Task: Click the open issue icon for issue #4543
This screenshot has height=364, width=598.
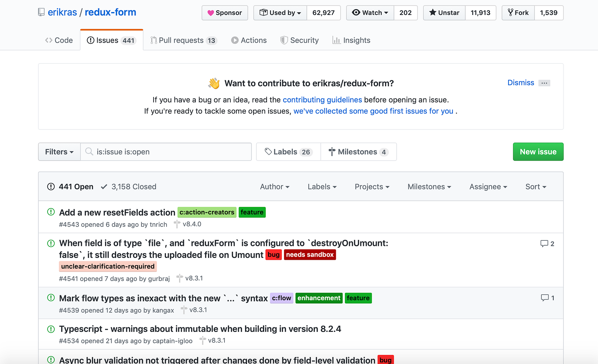Action: (x=51, y=212)
